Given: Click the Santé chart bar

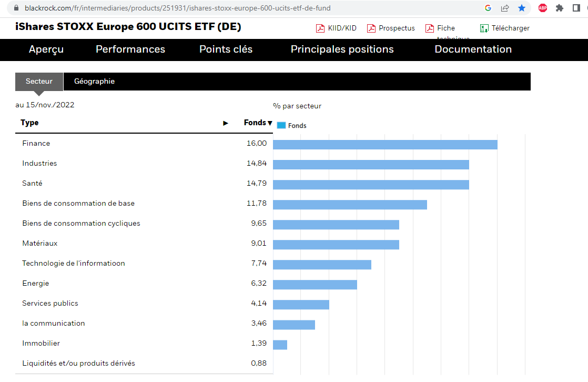Looking at the screenshot, I should coord(371,185).
